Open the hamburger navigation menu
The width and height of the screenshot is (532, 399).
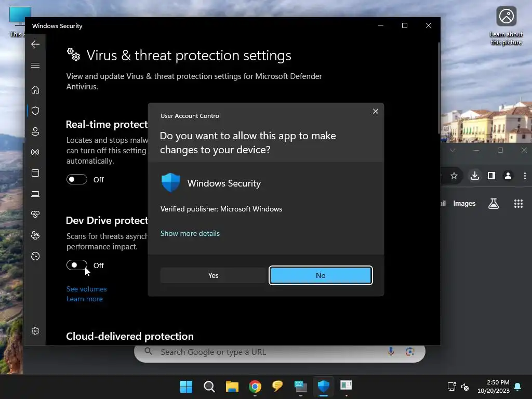(x=35, y=65)
